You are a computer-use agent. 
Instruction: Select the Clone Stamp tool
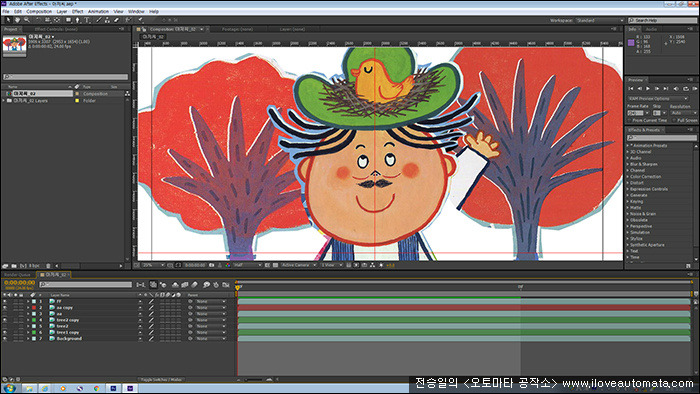coord(108,20)
